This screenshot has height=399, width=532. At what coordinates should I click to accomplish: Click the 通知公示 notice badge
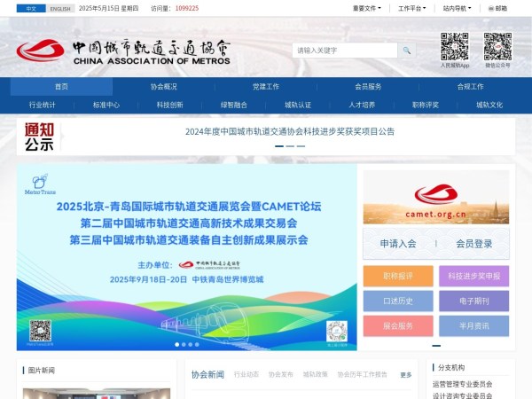39,137
